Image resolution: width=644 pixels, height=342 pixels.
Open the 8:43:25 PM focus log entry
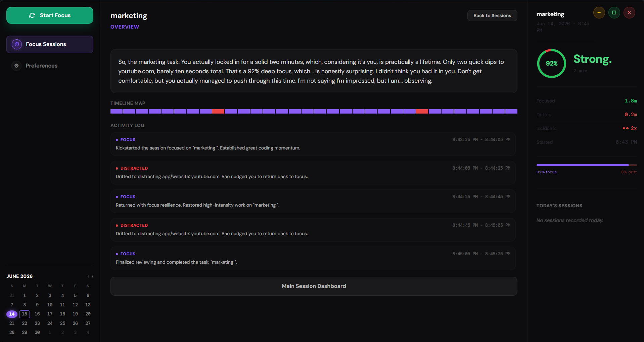313,144
